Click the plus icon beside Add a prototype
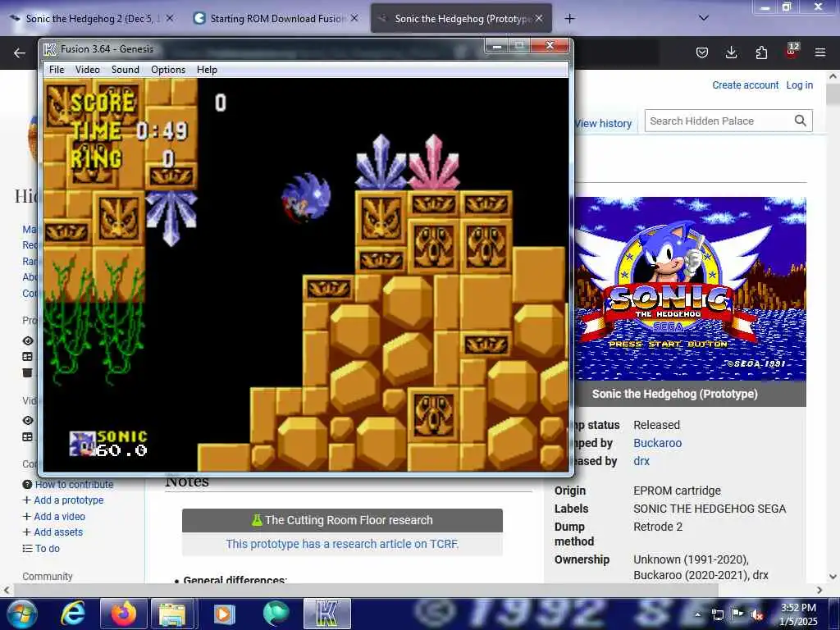 click(27, 500)
